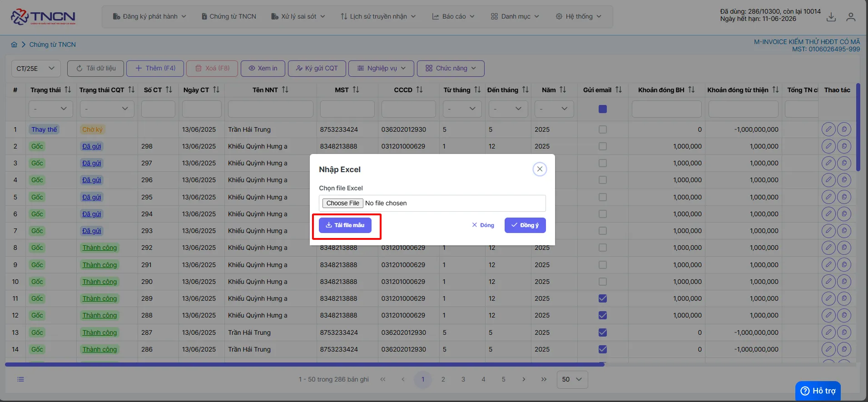Check Gửi email for row 2

pyautogui.click(x=603, y=146)
